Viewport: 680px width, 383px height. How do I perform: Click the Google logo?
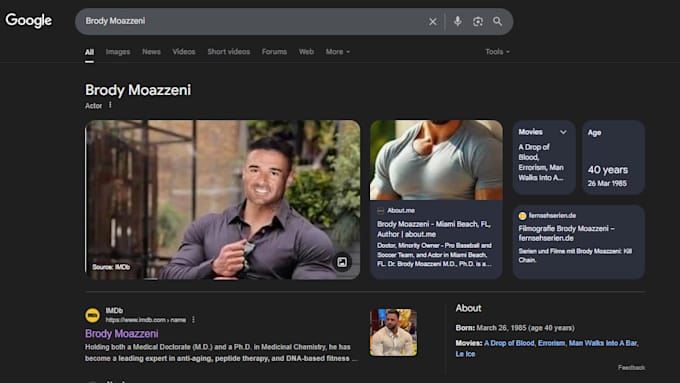coord(29,20)
